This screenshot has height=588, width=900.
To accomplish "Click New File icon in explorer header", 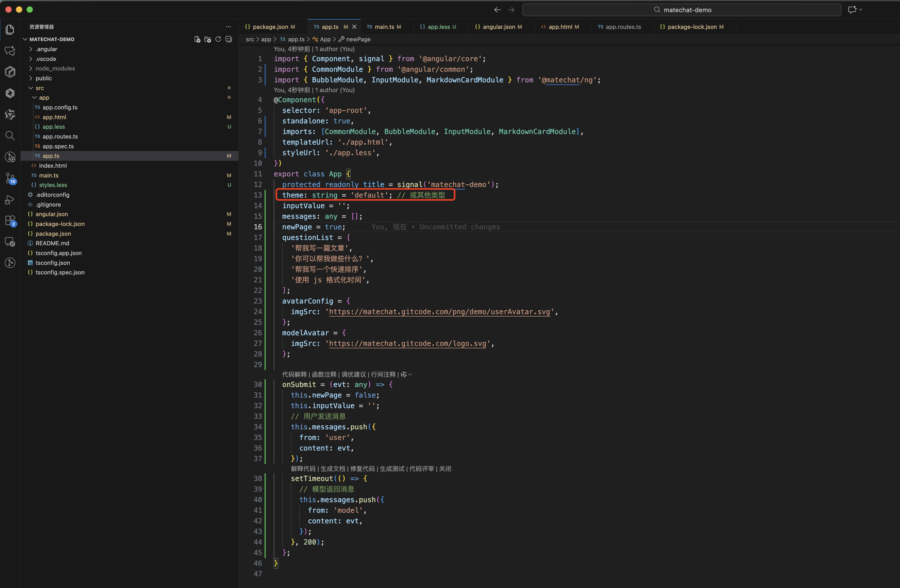I will (197, 39).
